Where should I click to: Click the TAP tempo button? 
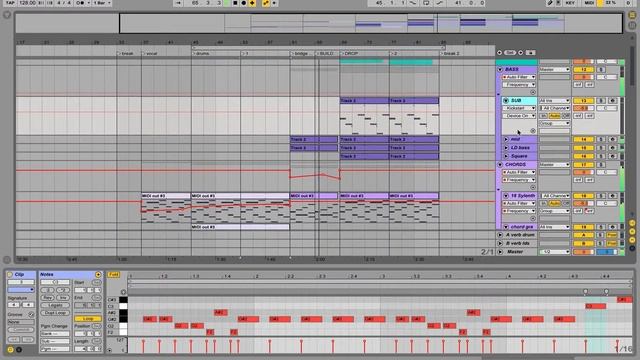tap(10, 3)
